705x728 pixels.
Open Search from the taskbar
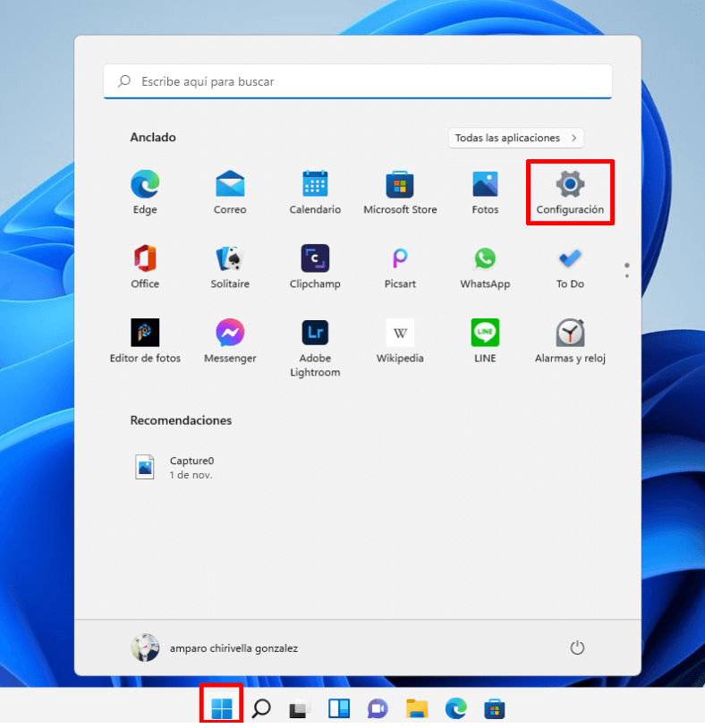(x=261, y=708)
